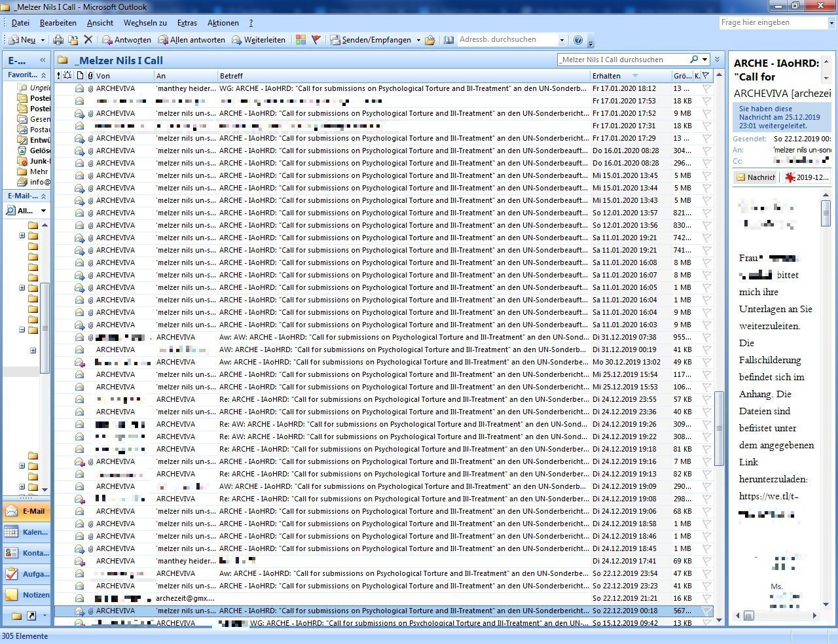Switch to E-Mail navigation pane

26,512
